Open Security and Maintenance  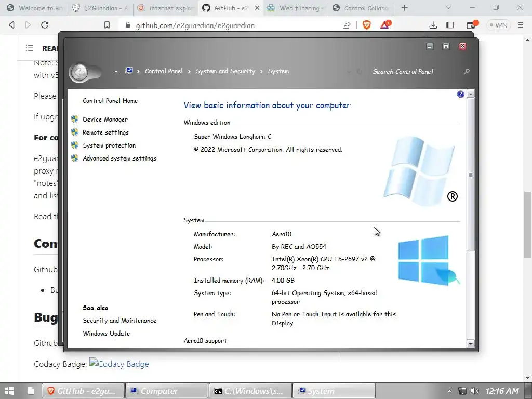pyautogui.click(x=119, y=321)
